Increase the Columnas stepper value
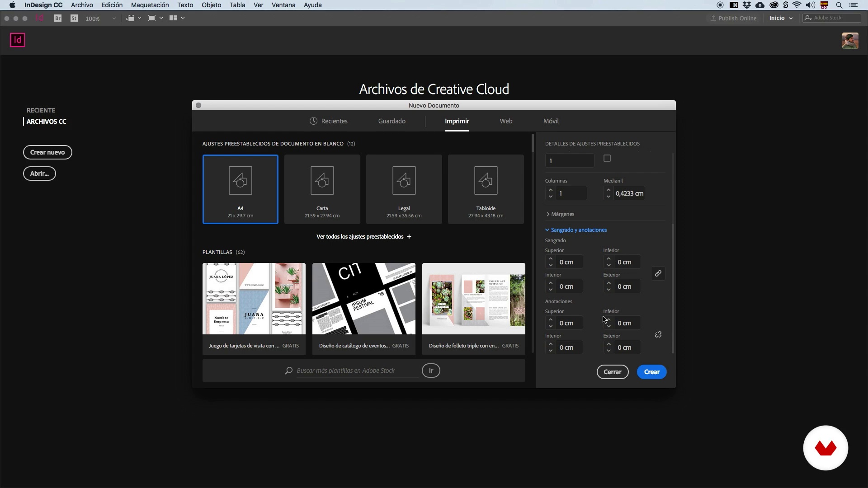 click(551, 191)
